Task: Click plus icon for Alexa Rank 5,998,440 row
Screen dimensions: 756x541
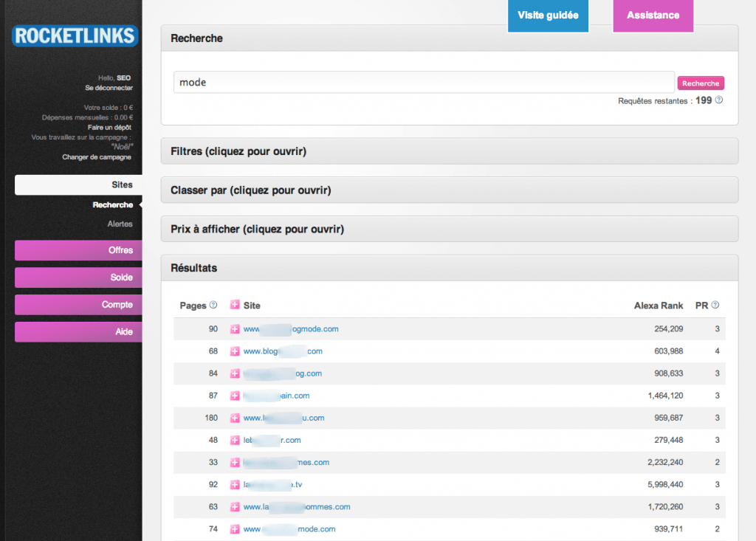Action: pyautogui.click(x=235, y=485)
